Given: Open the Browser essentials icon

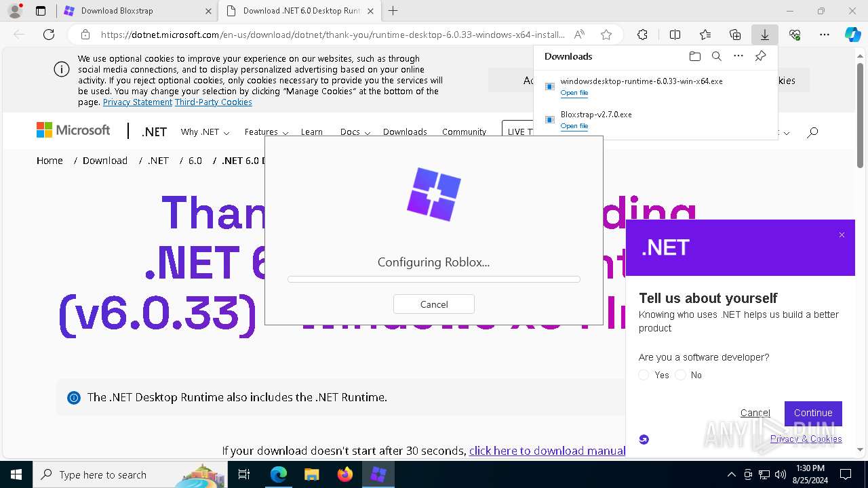Looking at the screenshot, I should point(795,35).
